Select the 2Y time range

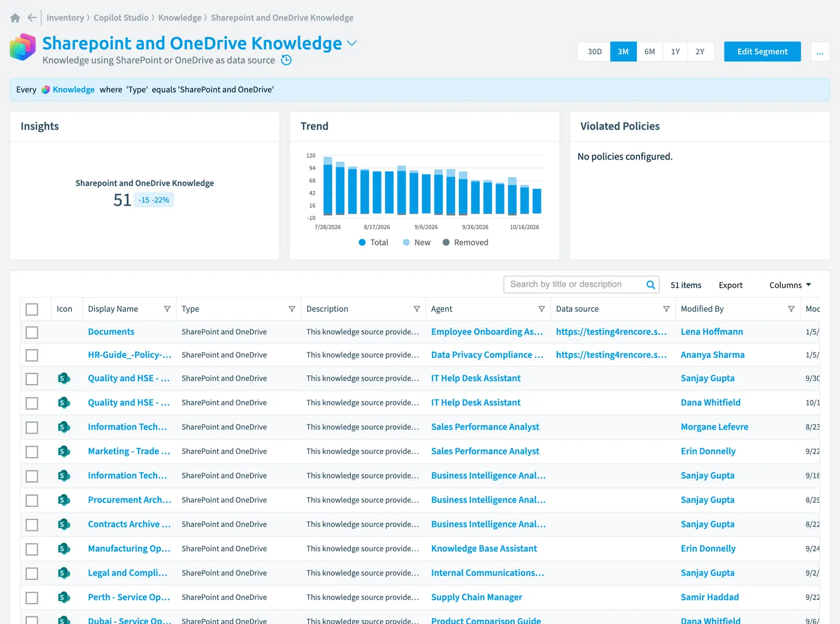(700, 51)
